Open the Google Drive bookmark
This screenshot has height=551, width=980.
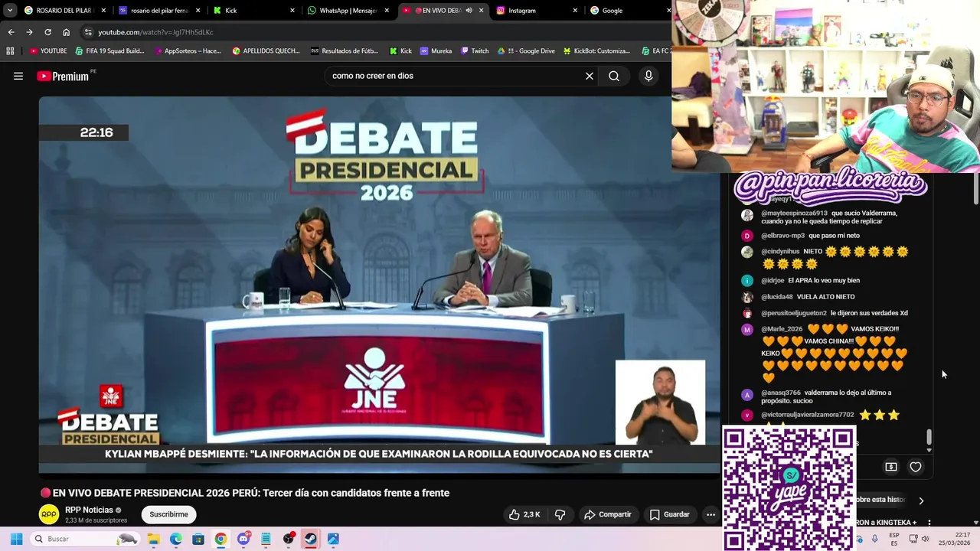click(x=526, y=51)
